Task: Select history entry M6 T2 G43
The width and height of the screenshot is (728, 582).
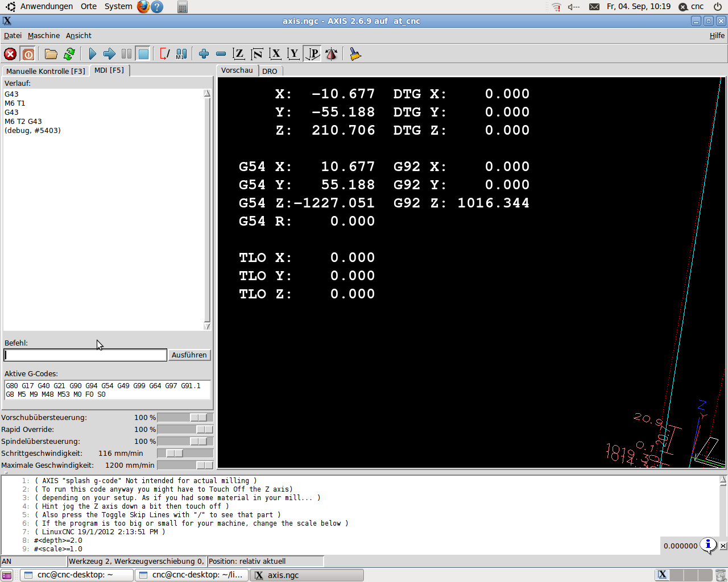Action: [23, 122]
